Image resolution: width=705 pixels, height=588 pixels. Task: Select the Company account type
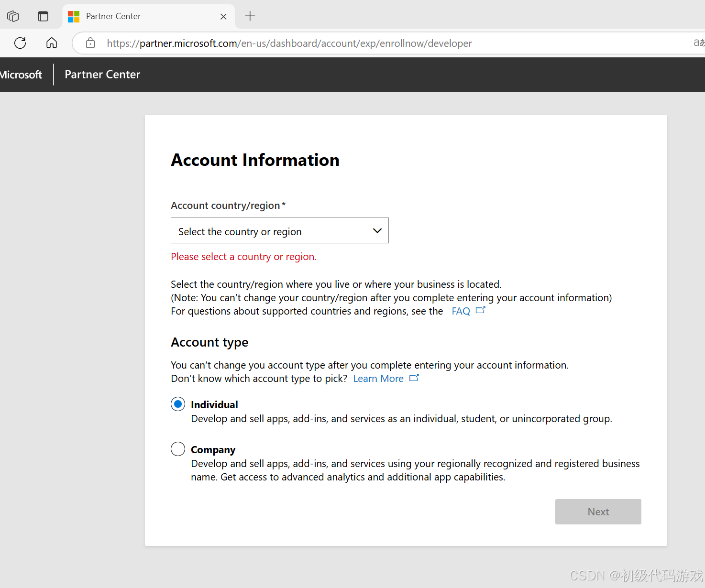[178, 449]
